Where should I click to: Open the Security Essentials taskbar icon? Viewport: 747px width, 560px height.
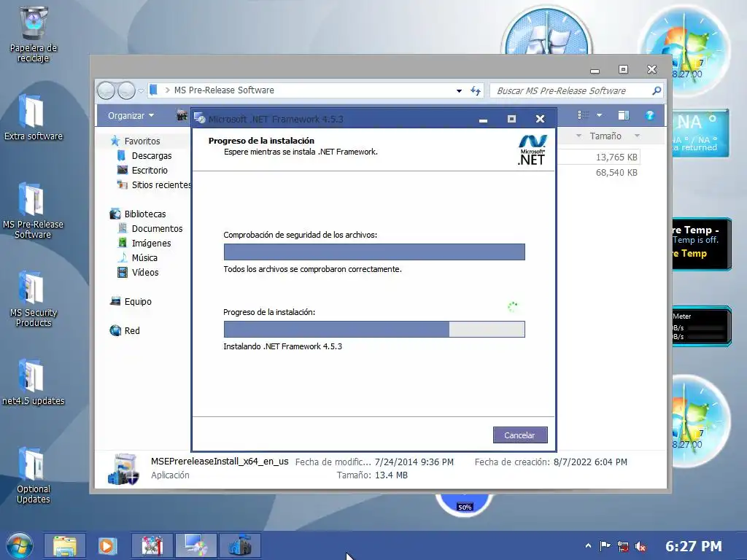tap(240, 545)
